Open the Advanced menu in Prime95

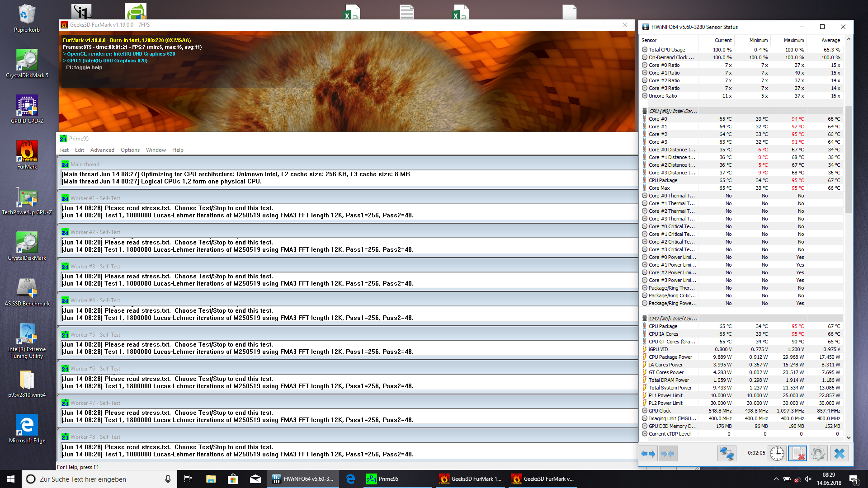coord(102,150)
